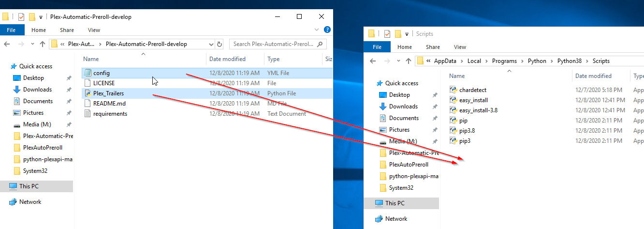Click Back arrow in Plex-Automatic-Preroll window
Image resolution: width=644 pixels, height=229 pixels.
pos(7,44)
